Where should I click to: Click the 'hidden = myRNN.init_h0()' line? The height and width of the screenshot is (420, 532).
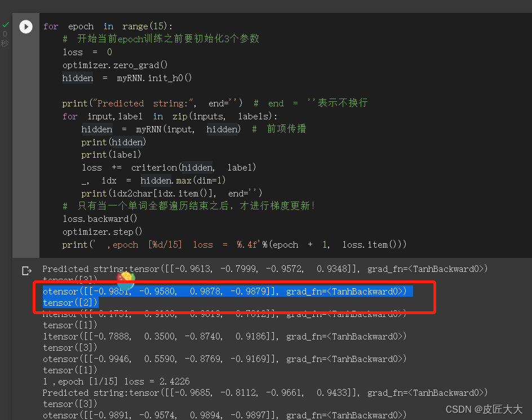[127, 78]
